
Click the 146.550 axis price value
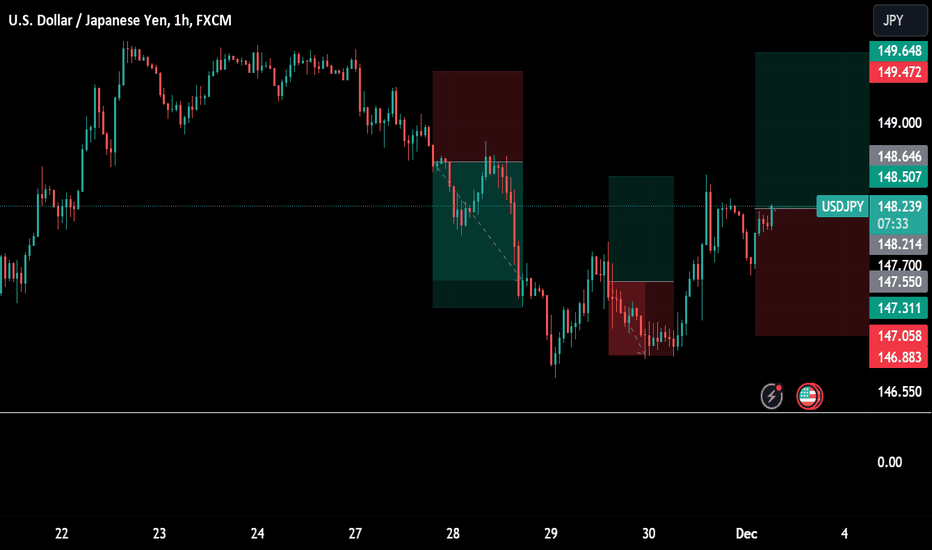899,392
